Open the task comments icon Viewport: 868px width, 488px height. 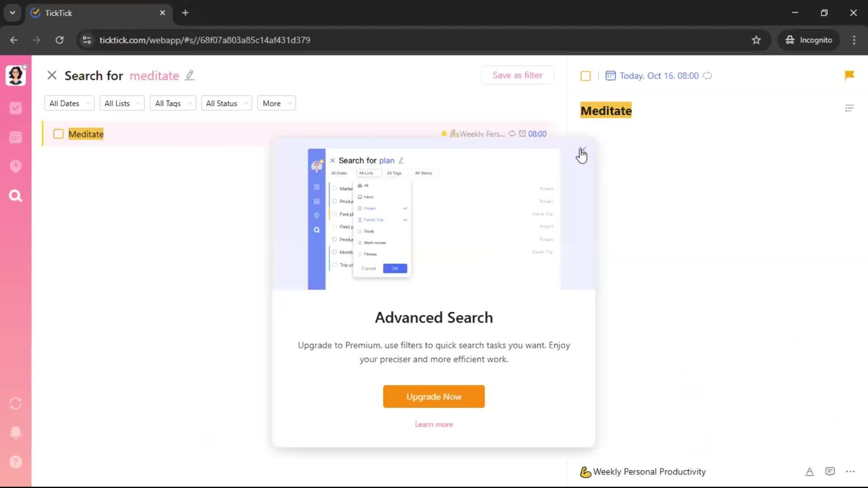click(830, 471)
